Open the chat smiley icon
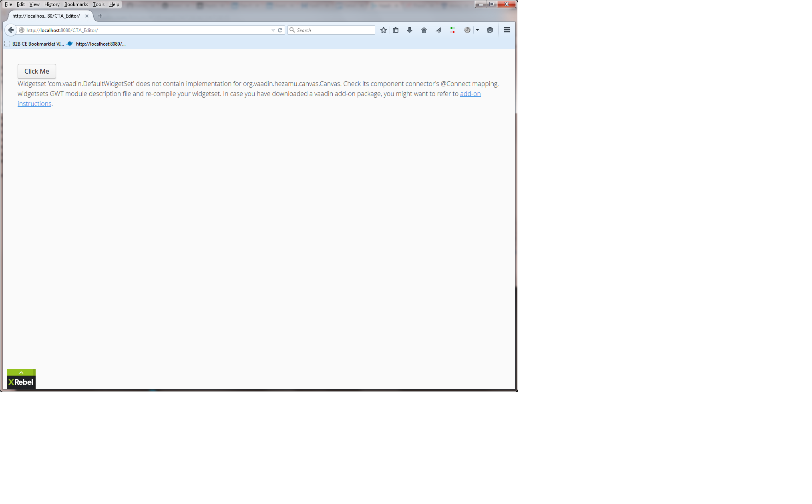Screen dimensions: 812x504 pyautogui.click(x=490, y=30)
